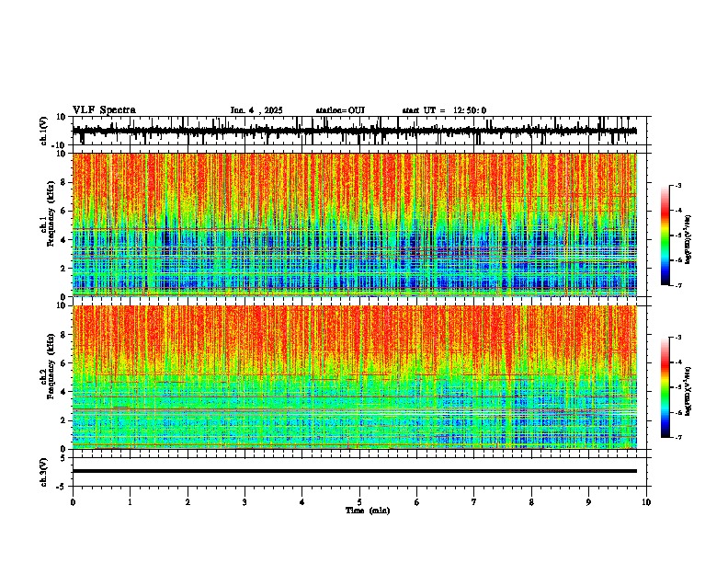The image size is (728, 563).
Task: Select the "start UT = 12:50: 0" text
Action: [x=444, y=110]
